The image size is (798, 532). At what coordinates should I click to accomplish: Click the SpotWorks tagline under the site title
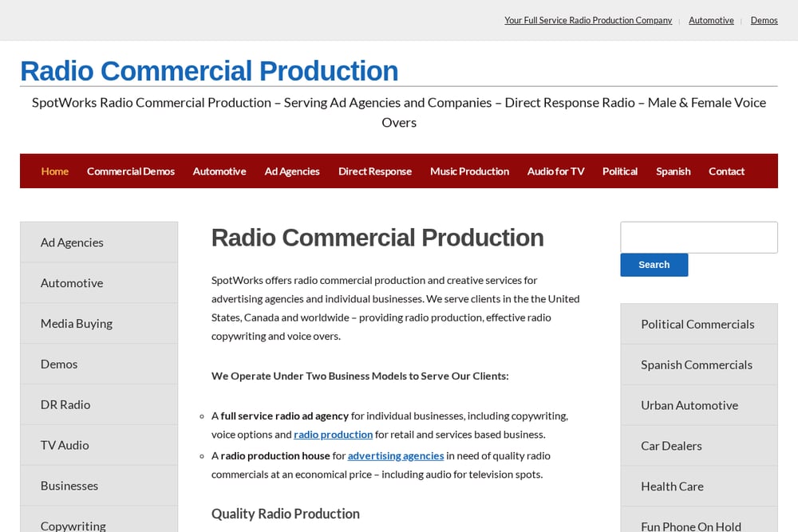coord(399,112)
